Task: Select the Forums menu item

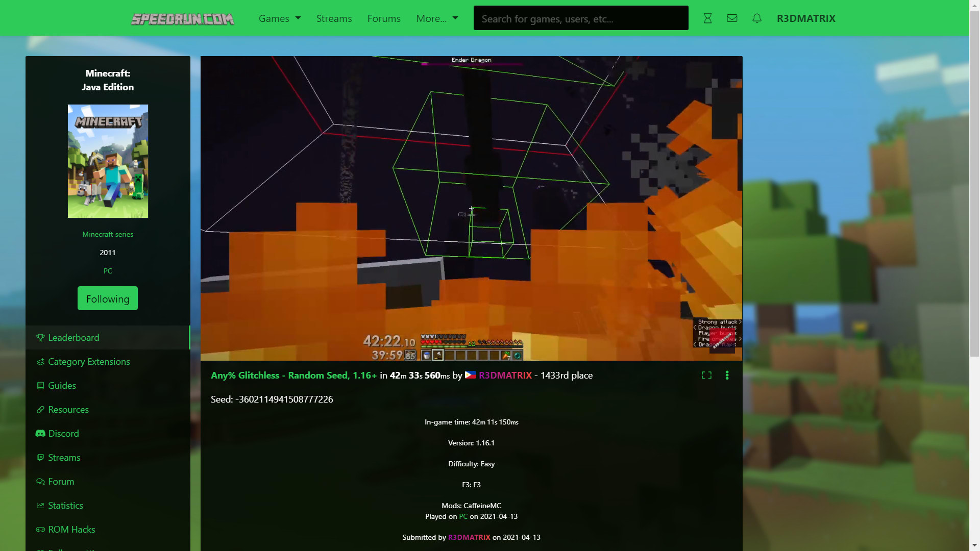Action: (x=384, y=18)
